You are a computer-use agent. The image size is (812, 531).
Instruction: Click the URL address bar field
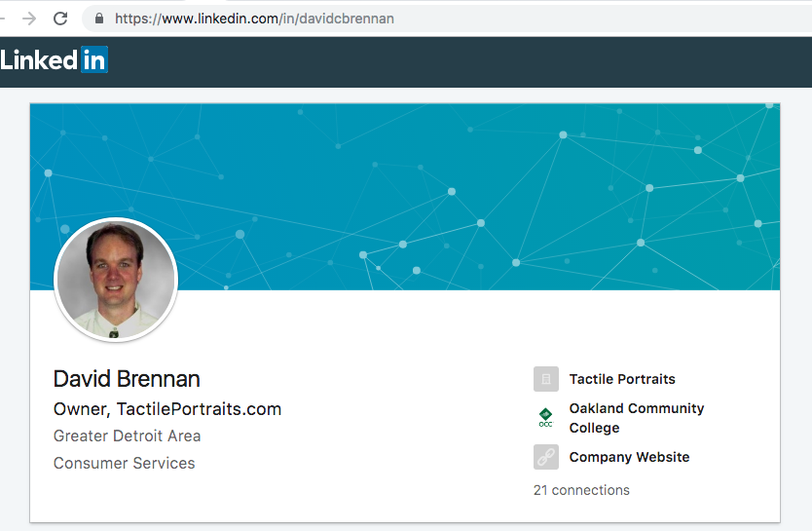point(446,19)
